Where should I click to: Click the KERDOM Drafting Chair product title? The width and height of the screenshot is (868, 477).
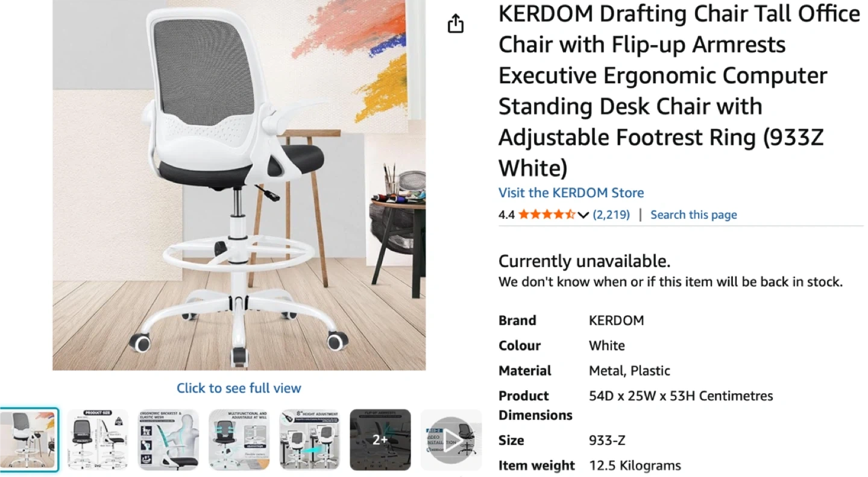click(x=679, y=90)
